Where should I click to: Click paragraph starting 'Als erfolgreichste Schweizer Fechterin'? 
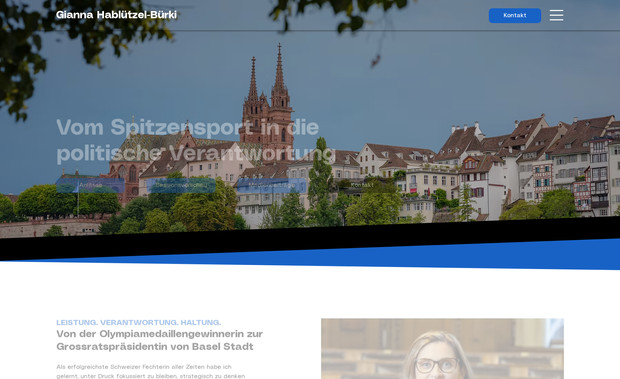coord(151,371)
